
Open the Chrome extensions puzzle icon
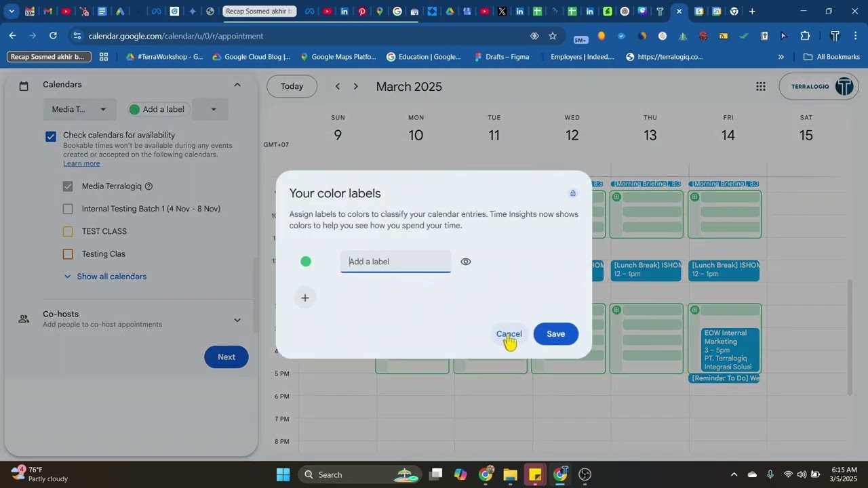[x=805, y=36]
